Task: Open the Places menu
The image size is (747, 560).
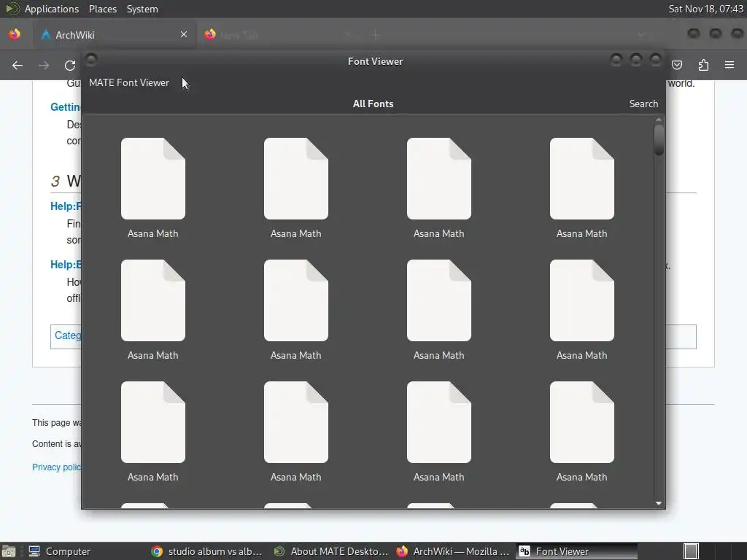Action: click(x=102, y=9)
